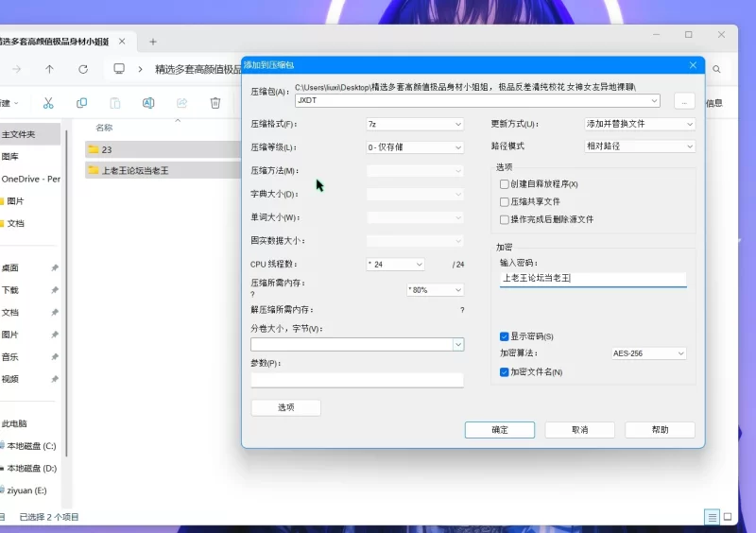Click the 取消 button
This screenshot has width=756, height=533.
point(579,430)
